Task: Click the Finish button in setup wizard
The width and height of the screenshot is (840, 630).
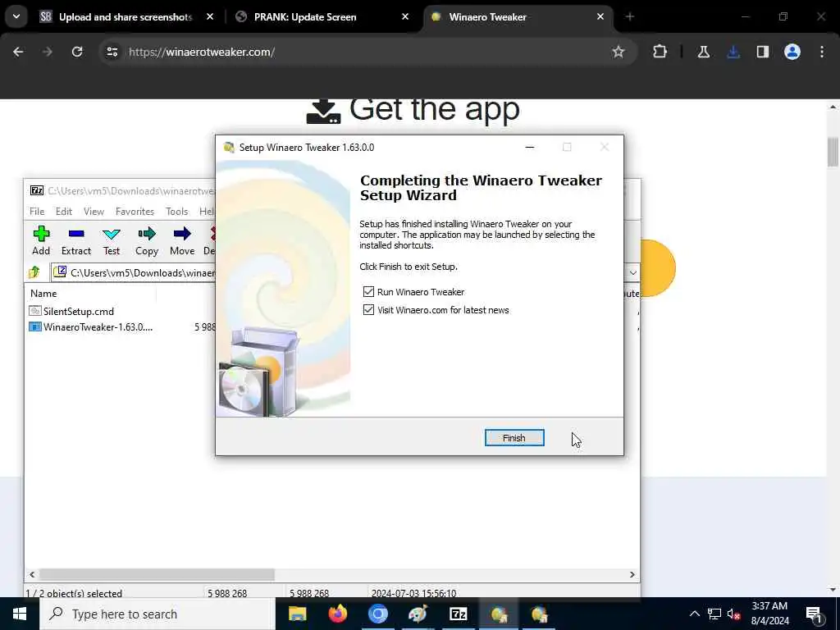Action: (514, 438)
